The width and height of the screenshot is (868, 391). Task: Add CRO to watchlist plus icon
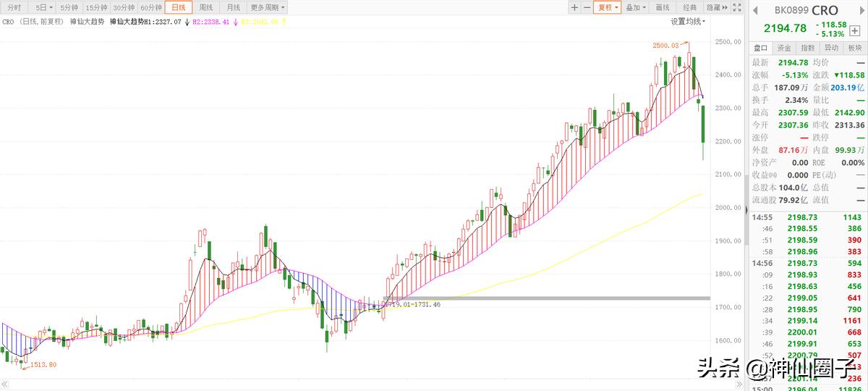pos(854,31)
